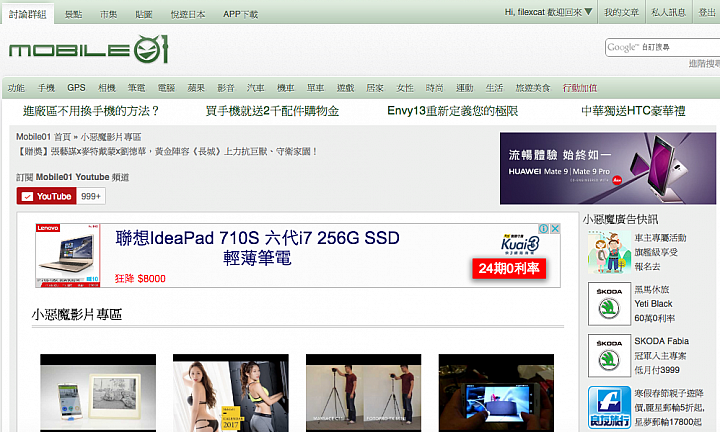Open the 時尚 category menu
Screen dimensions: 720x432
tap(434, 88)
